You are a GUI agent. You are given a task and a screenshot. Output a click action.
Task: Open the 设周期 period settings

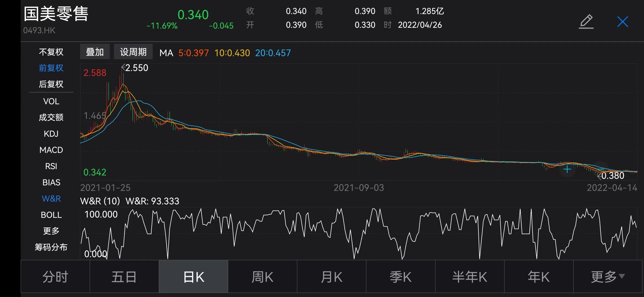133,52
